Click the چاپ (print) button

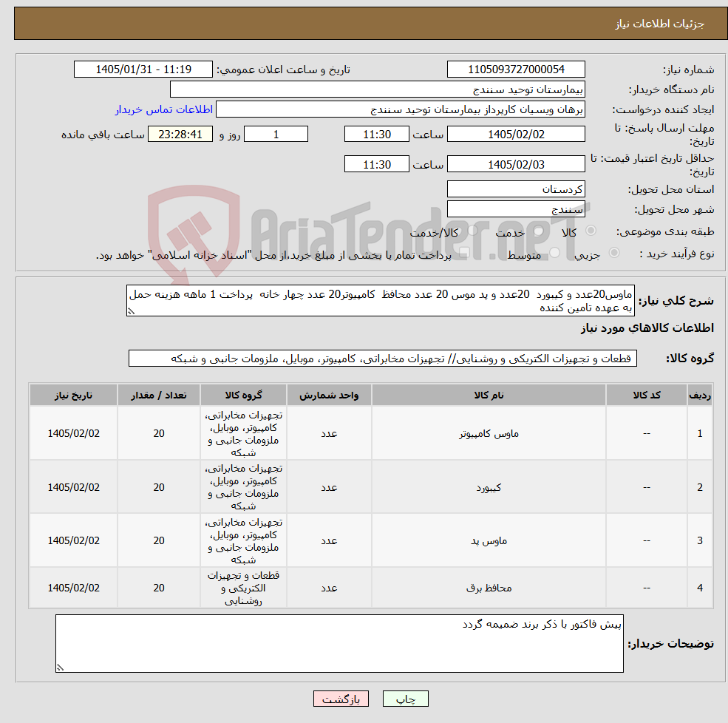(x=405, y=699)
